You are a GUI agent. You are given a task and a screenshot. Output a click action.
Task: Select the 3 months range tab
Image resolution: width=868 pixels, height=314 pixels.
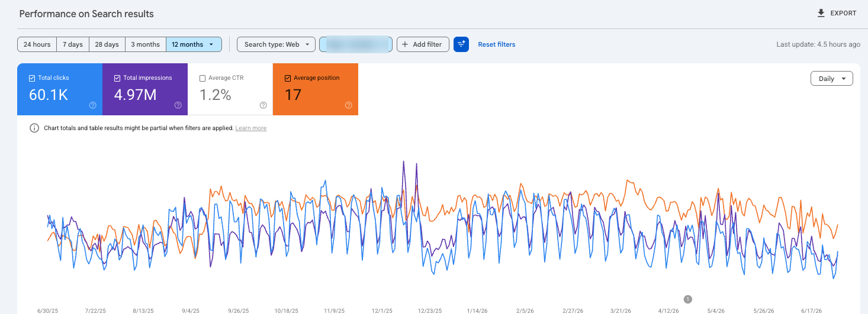[146, 44]
